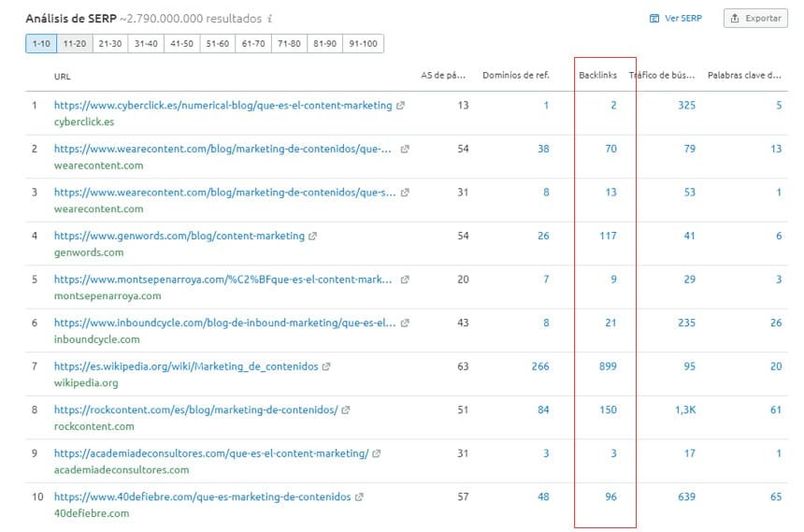The height and width of the screenshot is (532, 804).
Task: Open the rockcontent.com marketing-de-contenidos URL
Action: [x=196, y=410]
